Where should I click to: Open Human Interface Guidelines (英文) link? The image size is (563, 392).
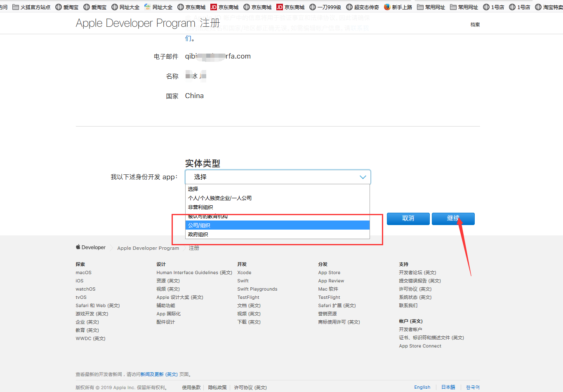(x=194, y=272)
